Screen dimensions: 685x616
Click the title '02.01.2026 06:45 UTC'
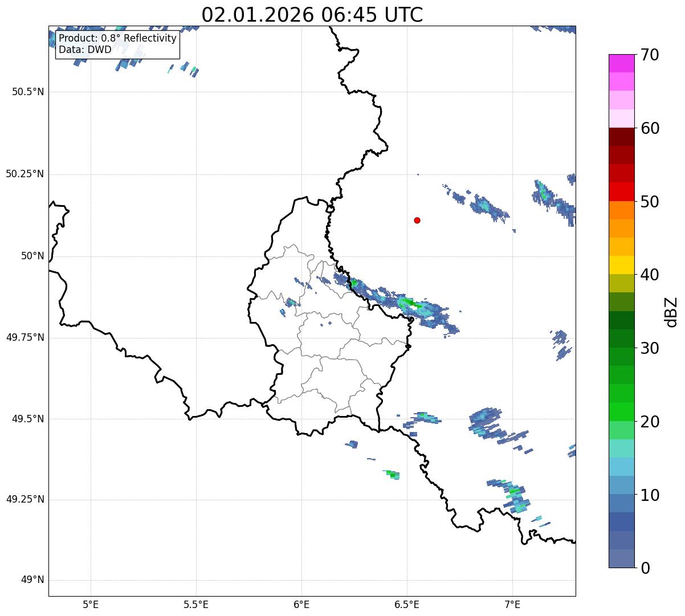[x=312, y=15]
